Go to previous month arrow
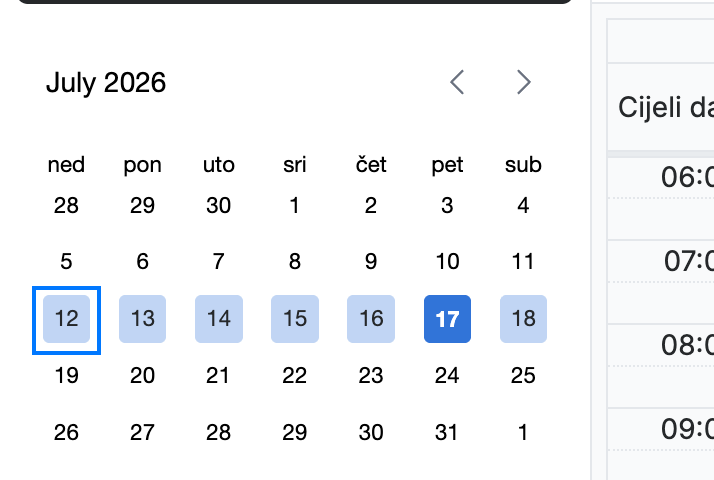Viewport: 714px width, 480px height. coord(457,82)
